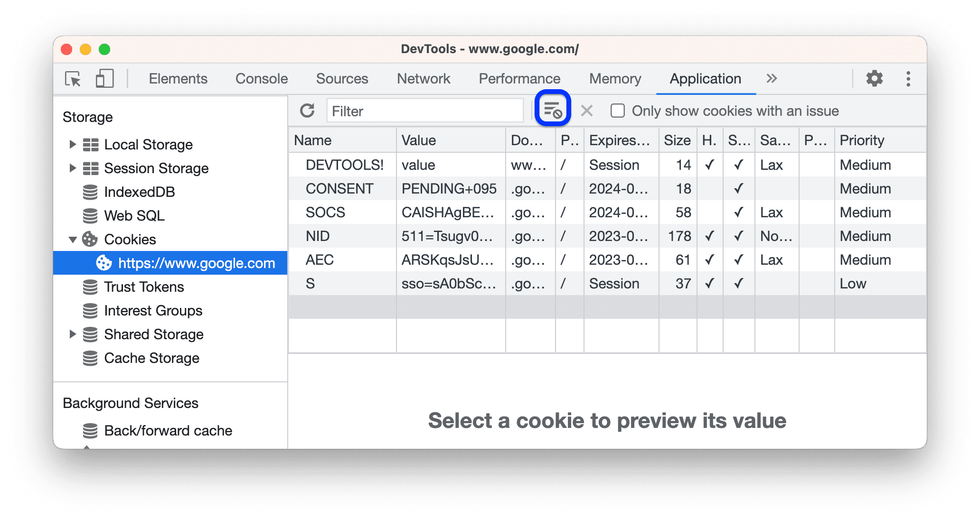Click the DevTools element picker icon
The width and height of the screenshot is (980, 519).
tap(73, 78)
